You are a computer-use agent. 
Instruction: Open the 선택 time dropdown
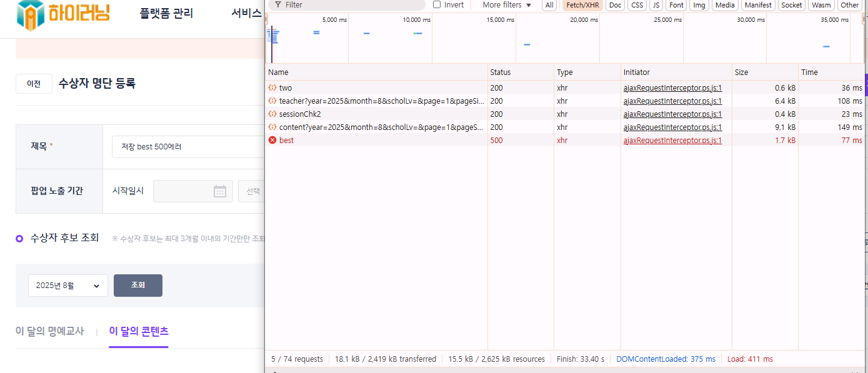click(x=251, y=191)
